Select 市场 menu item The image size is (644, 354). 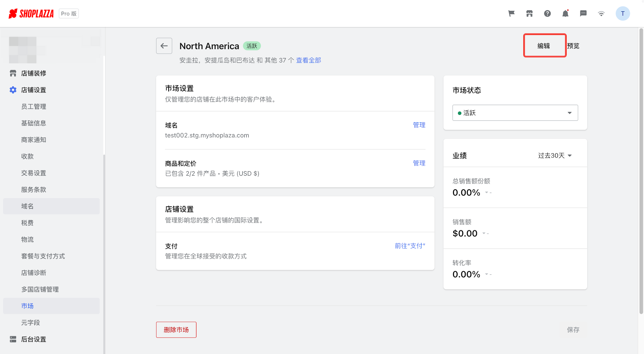(x=52, y=306)
